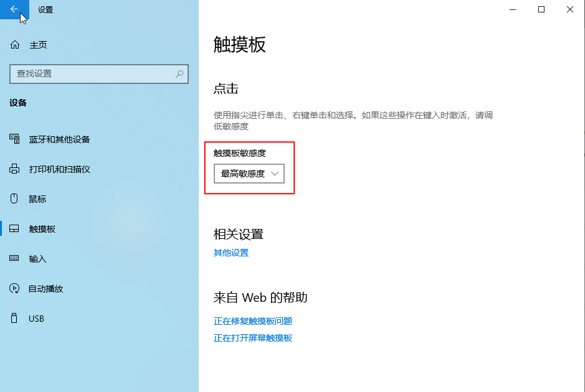Click the 正在修复触摸板问题 help link
Viewport: 585px width, 392px height.
tap(254, 321)
